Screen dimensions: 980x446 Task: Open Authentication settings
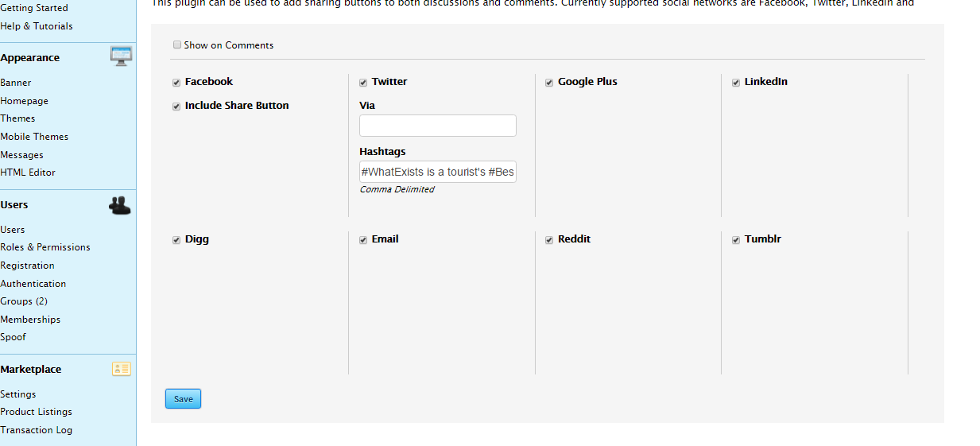click(33, 284)
